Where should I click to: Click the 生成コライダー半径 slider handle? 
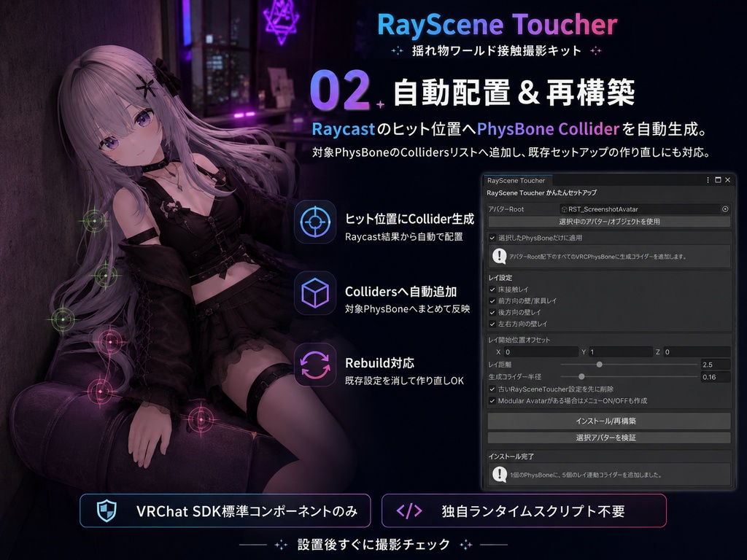coord(581,377)
